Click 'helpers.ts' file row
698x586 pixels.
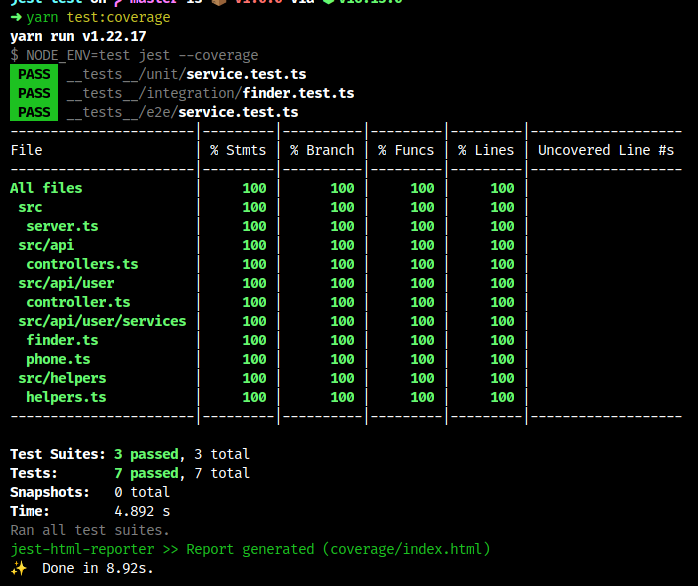(66, 397)
